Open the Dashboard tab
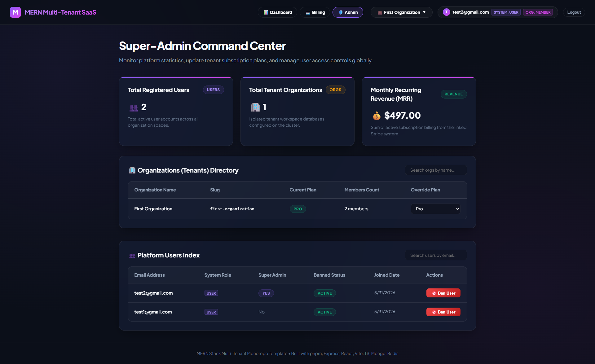 click(x=277, y=12)
